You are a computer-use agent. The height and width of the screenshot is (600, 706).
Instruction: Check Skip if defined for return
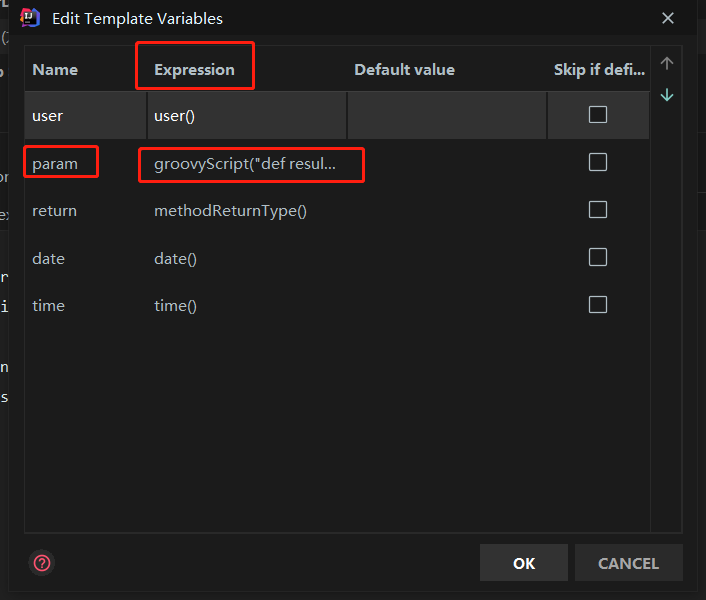598,210
